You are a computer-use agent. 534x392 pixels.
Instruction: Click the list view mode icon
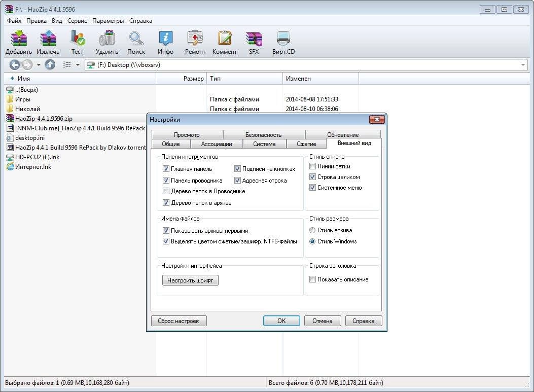click(67, 65)
